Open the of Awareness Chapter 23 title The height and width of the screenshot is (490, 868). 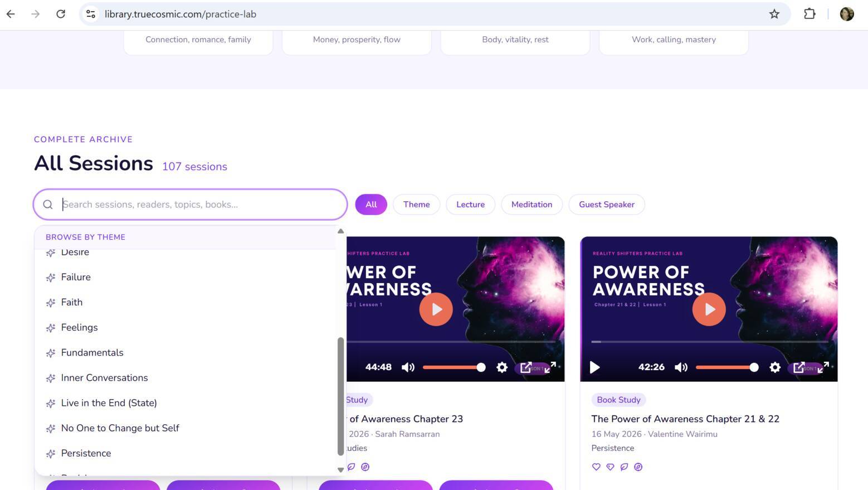(x=406, y=419)
